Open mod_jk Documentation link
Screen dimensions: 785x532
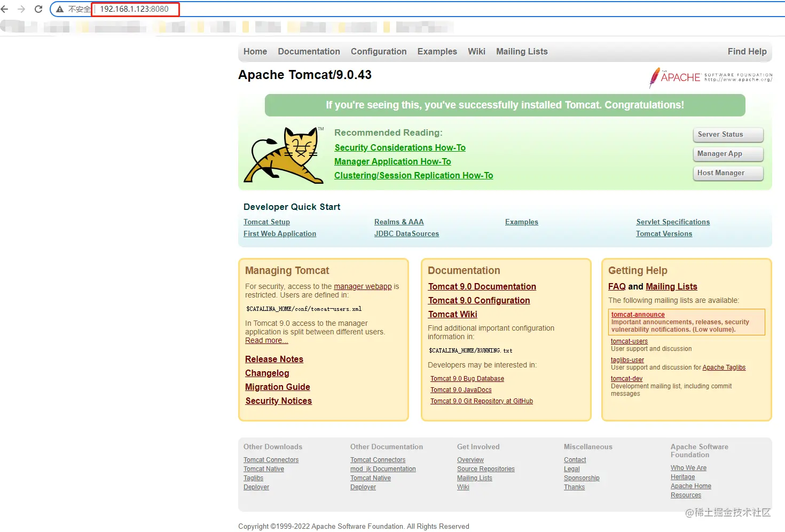click(x=383, y=469)
